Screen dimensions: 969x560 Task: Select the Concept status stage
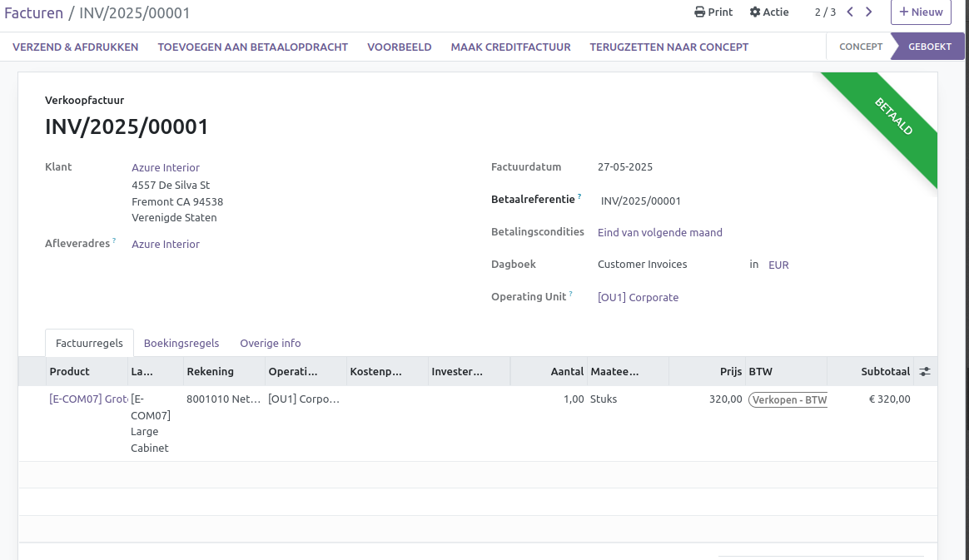pyautogui.click(x=860, y=47)
